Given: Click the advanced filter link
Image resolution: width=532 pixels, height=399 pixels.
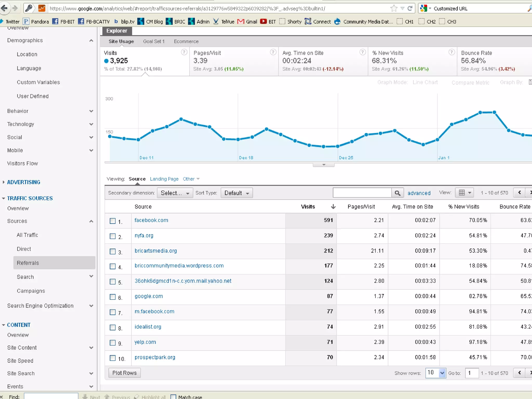Looking at the screenshot, I should [419, 193].
